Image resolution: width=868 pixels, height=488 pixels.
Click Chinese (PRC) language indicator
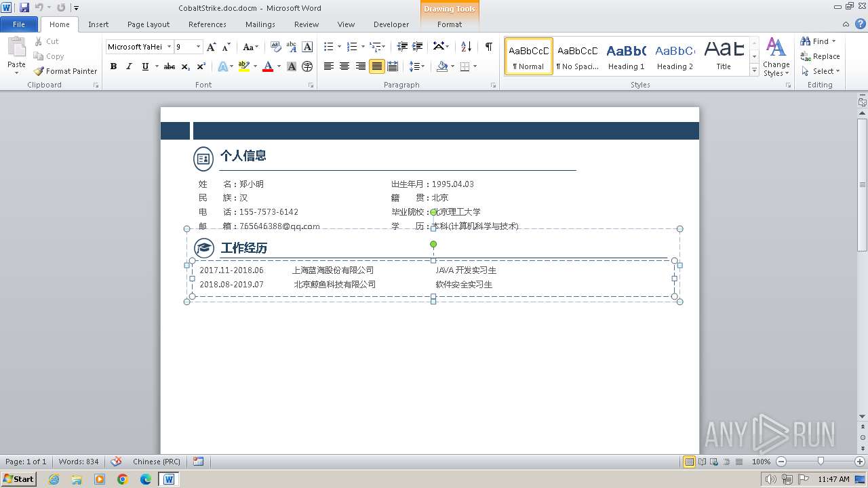pos(157,462)
